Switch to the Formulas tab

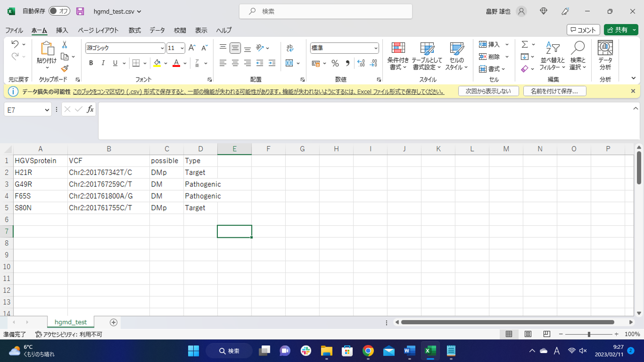134,30
